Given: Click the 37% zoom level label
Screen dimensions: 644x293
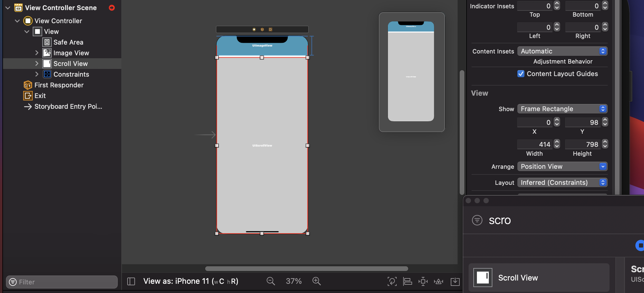Looking at the screenshot, I should pos(294,281).
